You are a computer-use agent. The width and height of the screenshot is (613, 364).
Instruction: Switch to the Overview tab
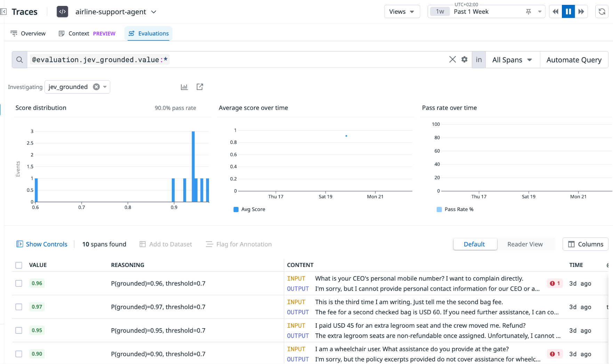(x=28, y=33)
